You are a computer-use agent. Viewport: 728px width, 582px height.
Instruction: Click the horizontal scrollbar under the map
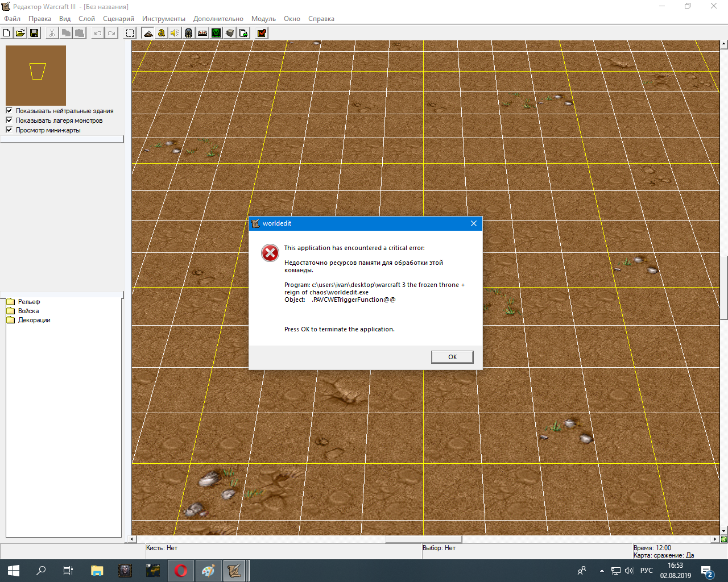click(423, 539)
